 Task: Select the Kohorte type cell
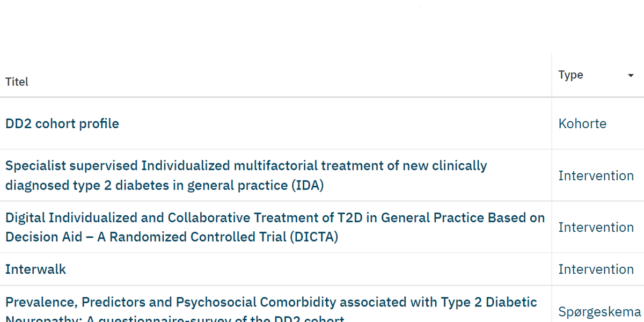click(x=582, y=123)
